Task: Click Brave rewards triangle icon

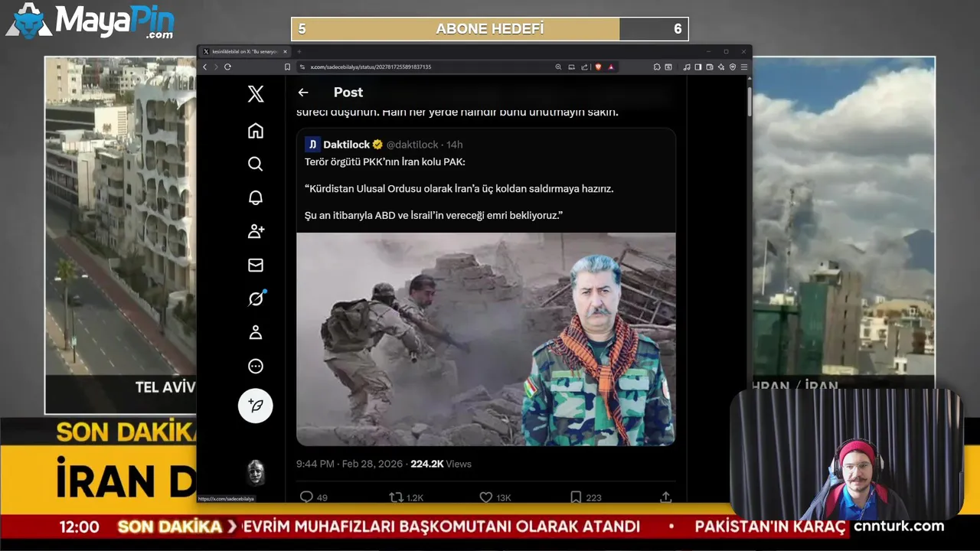Action: [x=611, y=67]
